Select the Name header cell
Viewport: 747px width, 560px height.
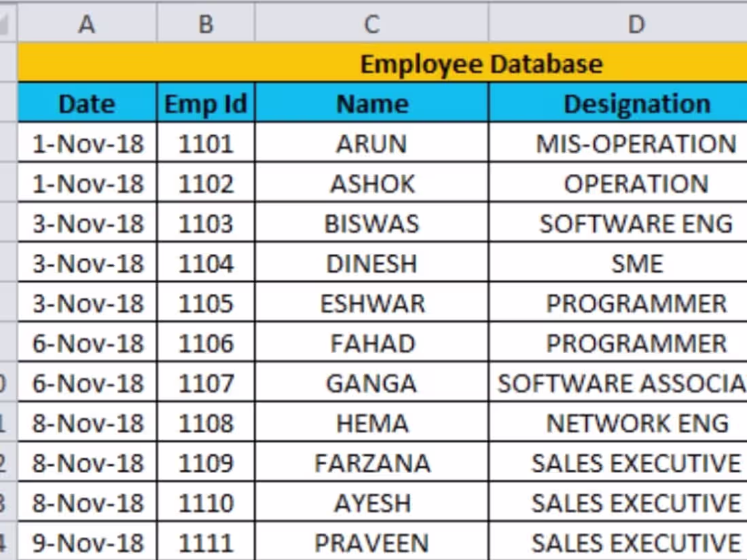(371, 103)
